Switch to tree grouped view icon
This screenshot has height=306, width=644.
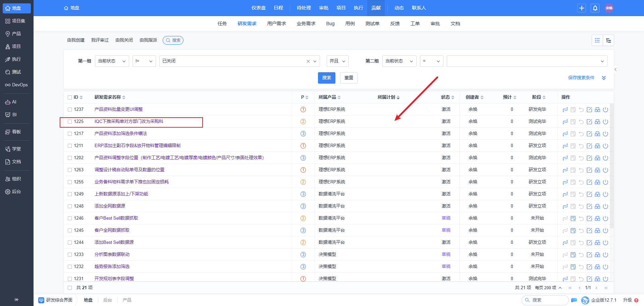point(608,40)
